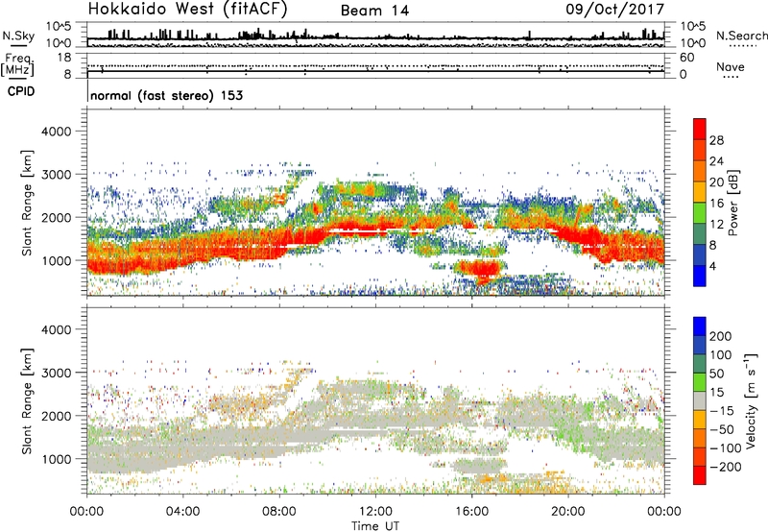Viewport: 768px width, 532px height.
Task: Click the '04:00' time axis label
Action: [183, 512]
